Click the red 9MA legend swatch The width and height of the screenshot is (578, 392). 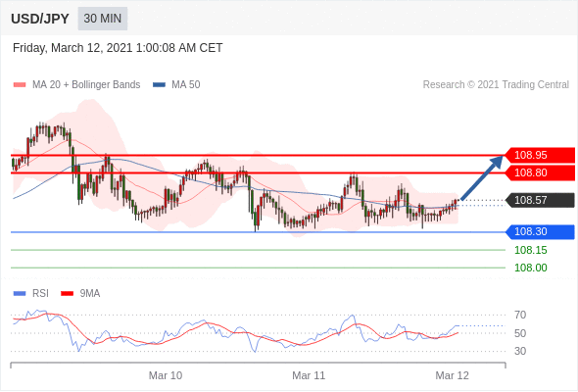pos(67,294)
